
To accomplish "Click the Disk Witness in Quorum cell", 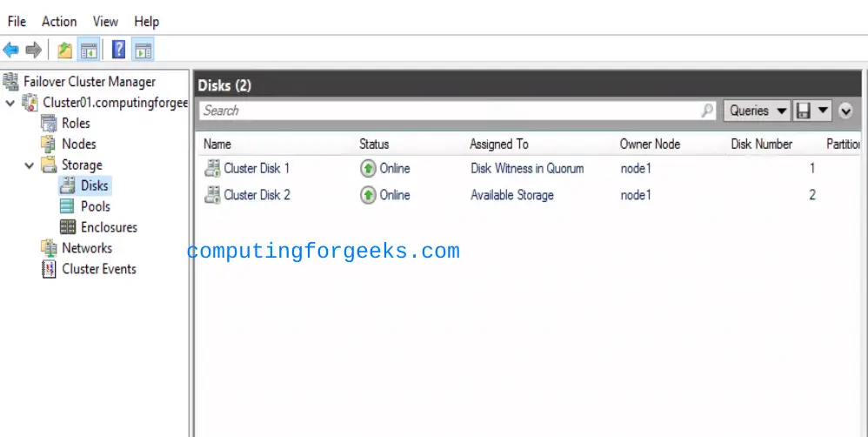I will point(527,168).
